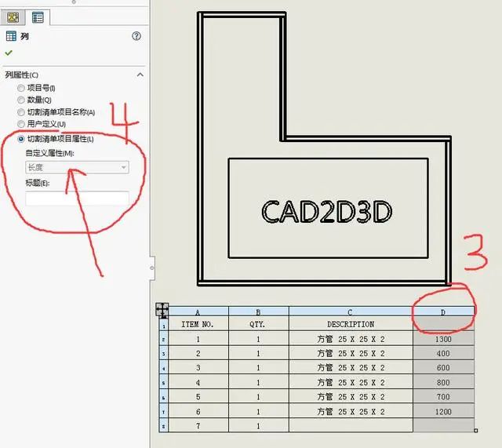Click the table move handle icon
Screen dimensions: 502x448
pos(162,310)
